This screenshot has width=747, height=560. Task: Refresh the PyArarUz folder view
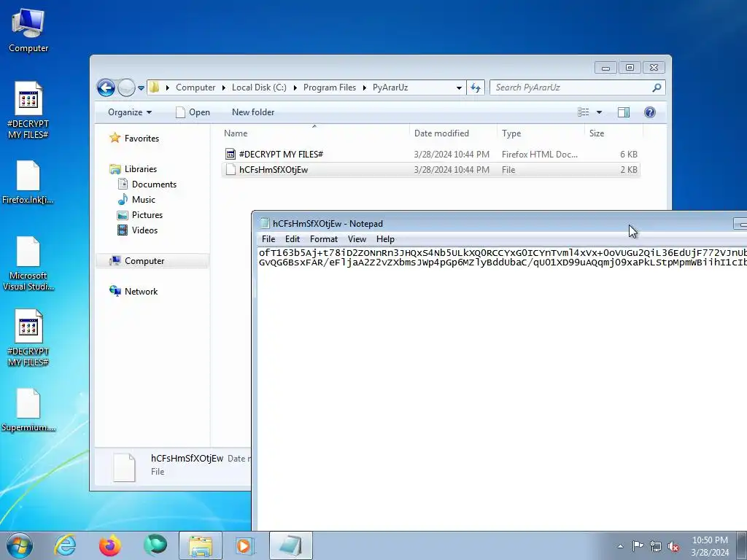[476, 87]
